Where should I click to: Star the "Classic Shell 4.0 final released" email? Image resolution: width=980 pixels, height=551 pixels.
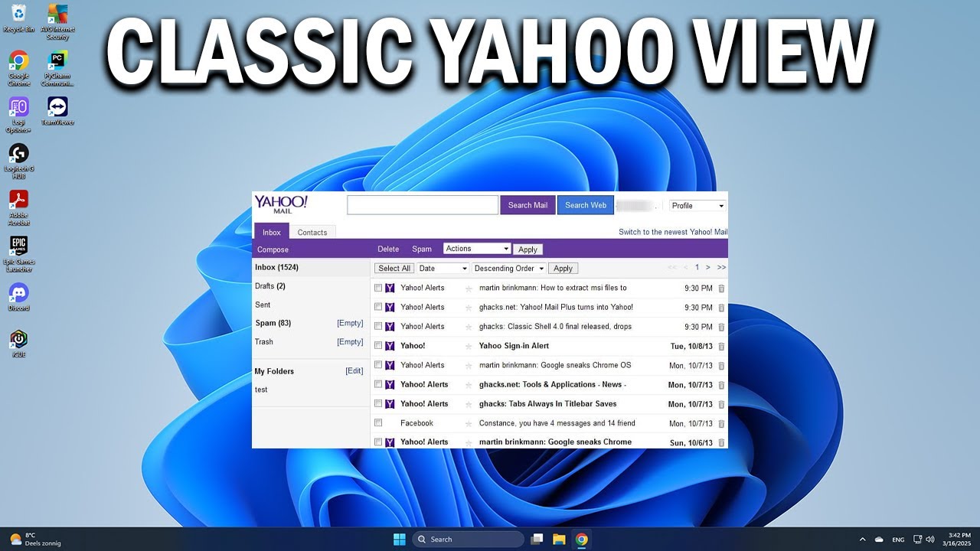click(469, 327)
